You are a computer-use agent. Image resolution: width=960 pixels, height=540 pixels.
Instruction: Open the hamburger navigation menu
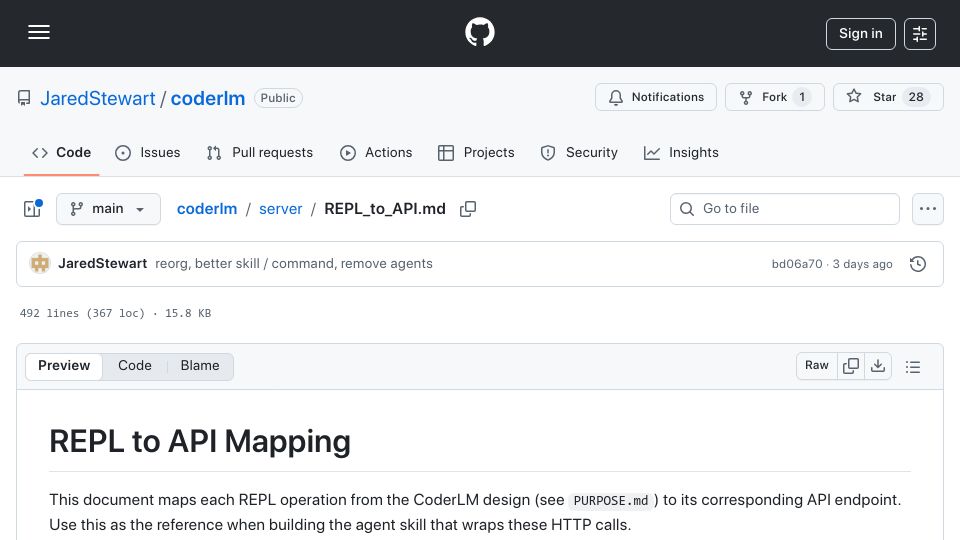(x=39, y=32)
